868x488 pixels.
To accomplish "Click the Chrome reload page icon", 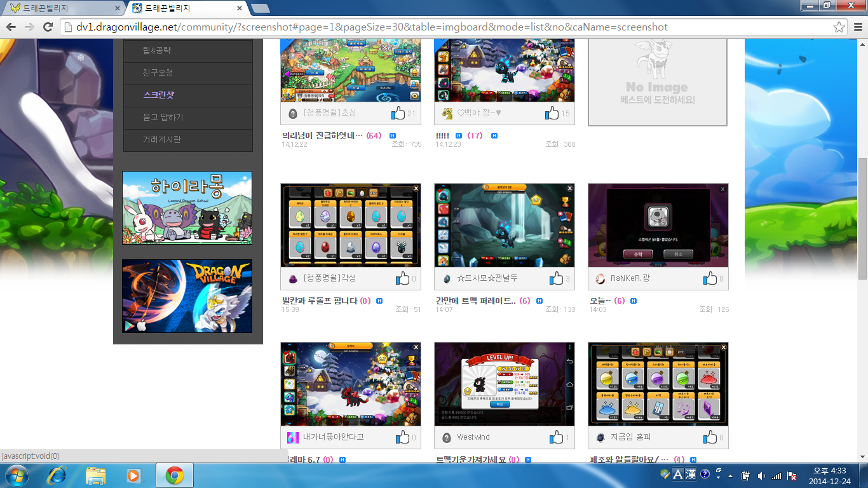I will point(48,27).
